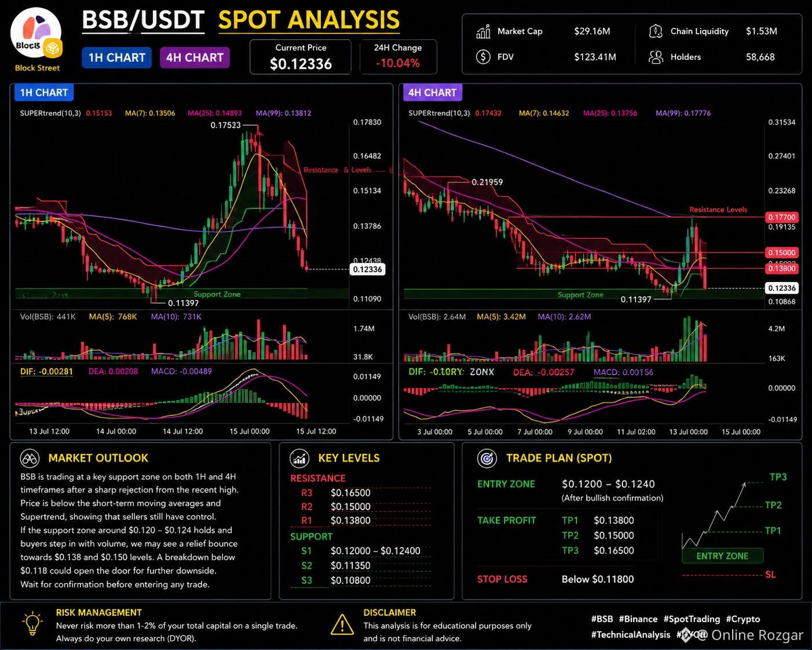Click the TP3 label in trade diagram
This screenshot has height=650, width=812.
point(778,477)
